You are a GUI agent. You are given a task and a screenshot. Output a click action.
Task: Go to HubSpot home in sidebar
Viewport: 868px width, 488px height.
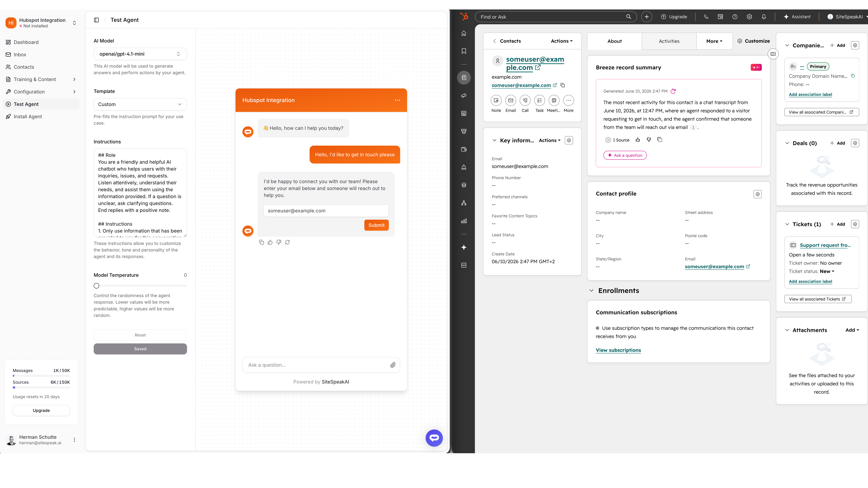464,33
